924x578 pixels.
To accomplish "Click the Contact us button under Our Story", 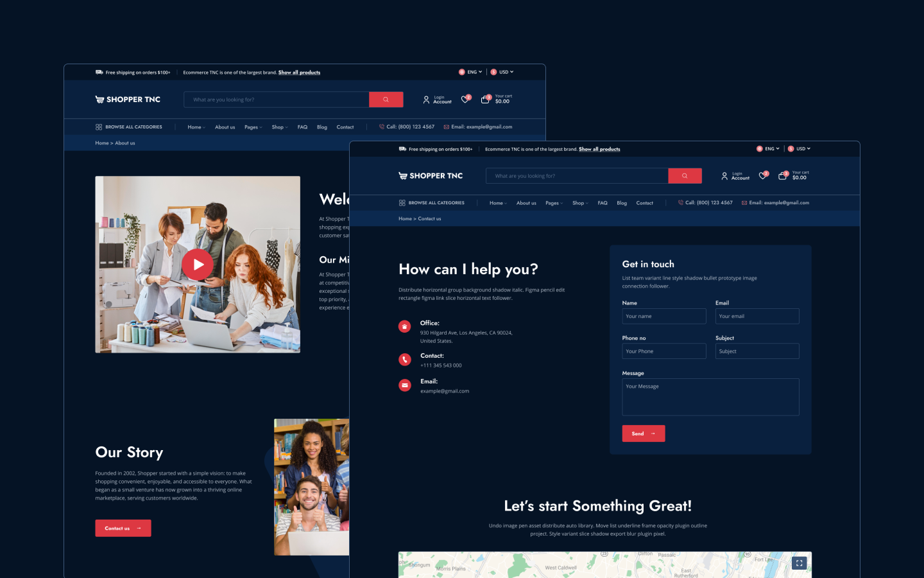I will point(123,528).
